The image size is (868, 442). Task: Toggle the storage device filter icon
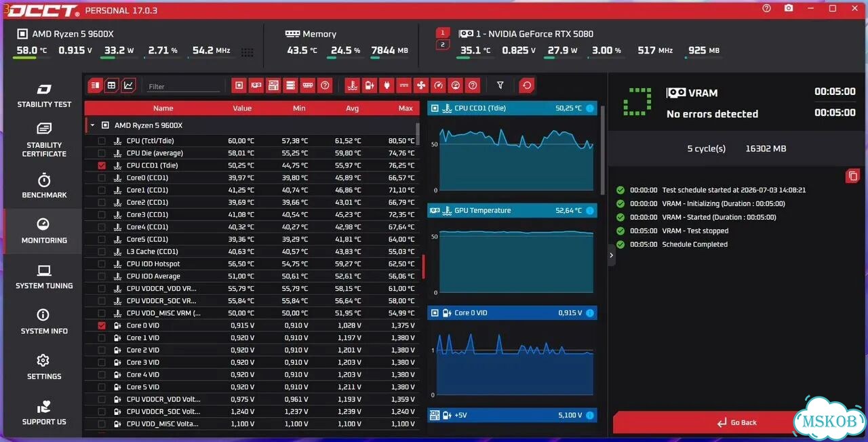pos(291,85)
